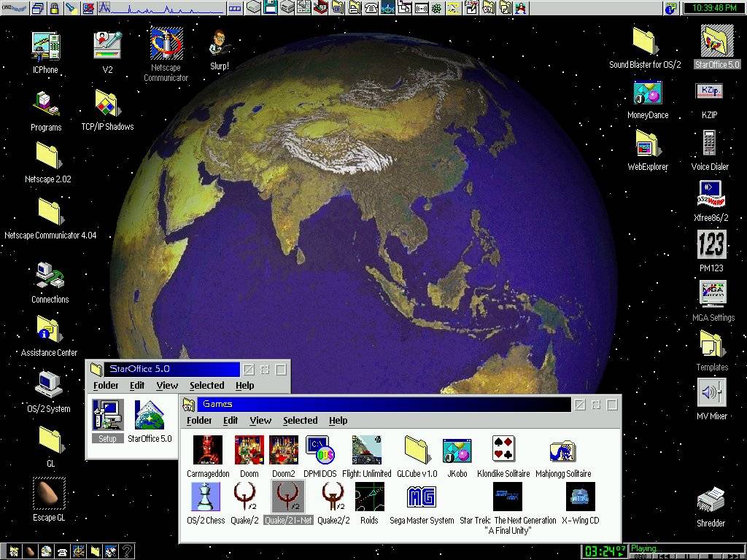This screenshot has height=560, width=747.
Task: Open Klondike Solitaire in Games
Action: [503, 456]
